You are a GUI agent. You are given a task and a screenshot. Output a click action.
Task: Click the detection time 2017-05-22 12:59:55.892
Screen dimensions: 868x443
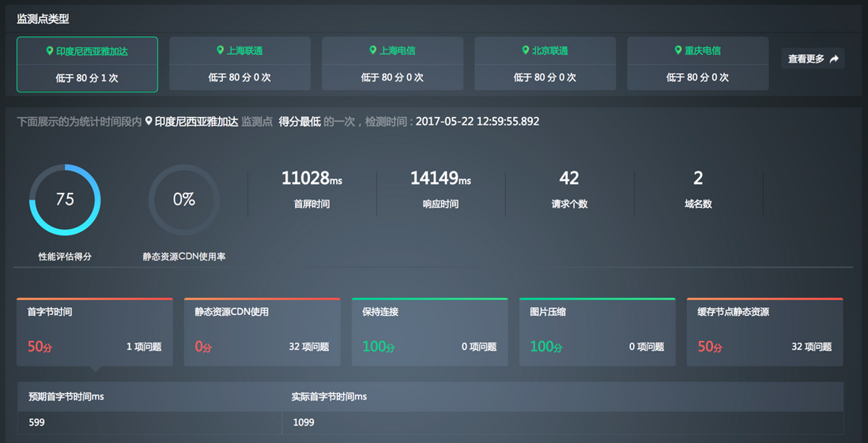click(477, 121)
